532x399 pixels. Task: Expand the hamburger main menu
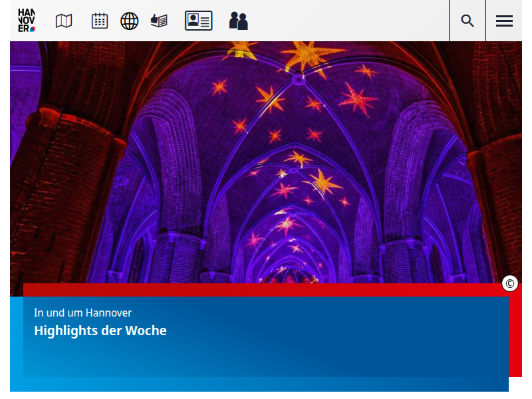click(504, 21)
